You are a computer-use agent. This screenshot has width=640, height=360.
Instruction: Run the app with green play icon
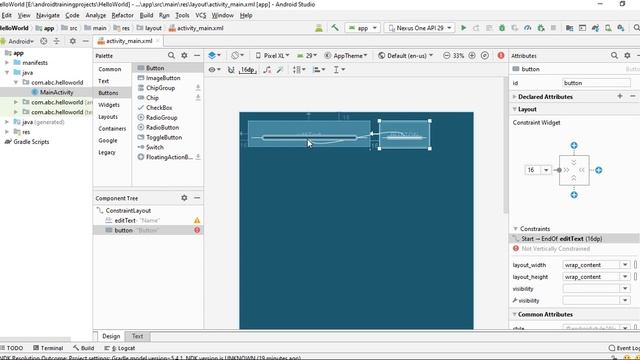[464, 28]
